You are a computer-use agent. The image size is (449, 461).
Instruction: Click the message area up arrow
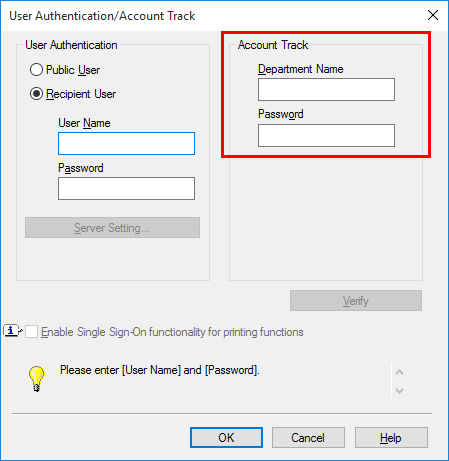point(399,372)
